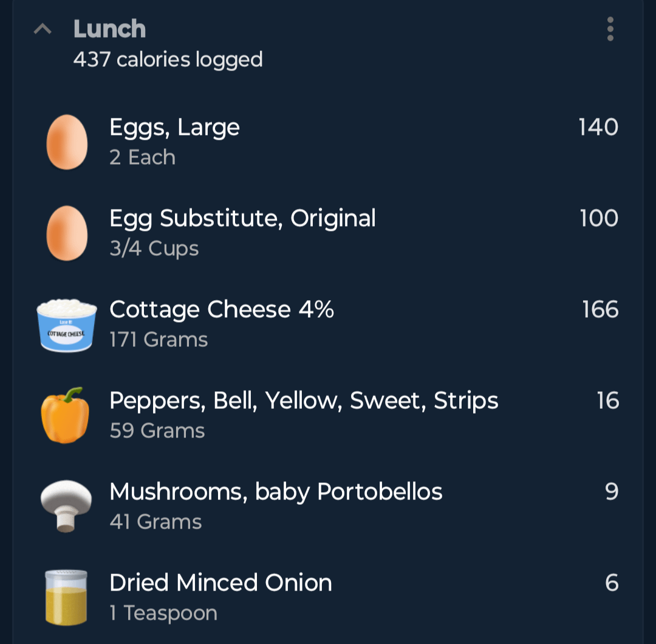Tap the yellow bell pepper icon
Screen dimensions: 656x644
pos(65,415)
